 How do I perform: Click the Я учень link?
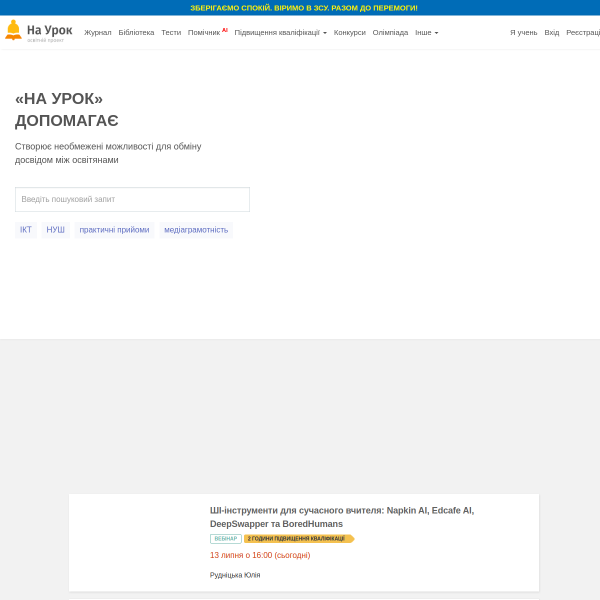tap(523, 33)
